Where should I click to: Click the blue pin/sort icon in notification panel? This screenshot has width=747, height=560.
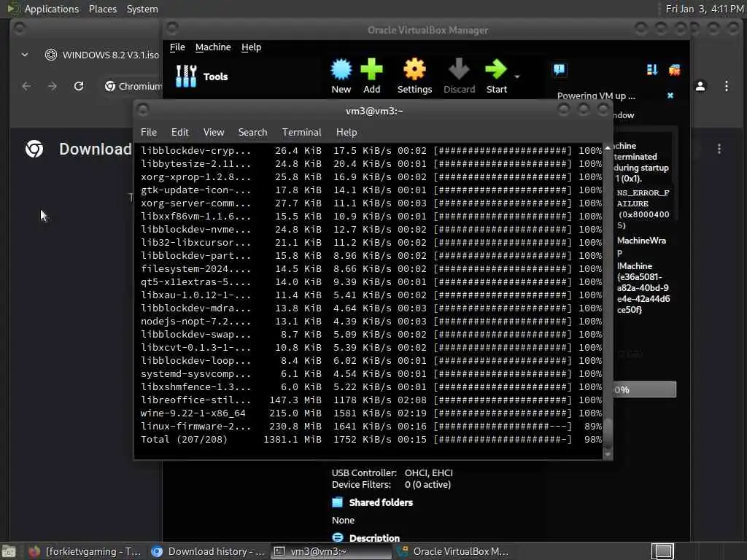point(652,70)
